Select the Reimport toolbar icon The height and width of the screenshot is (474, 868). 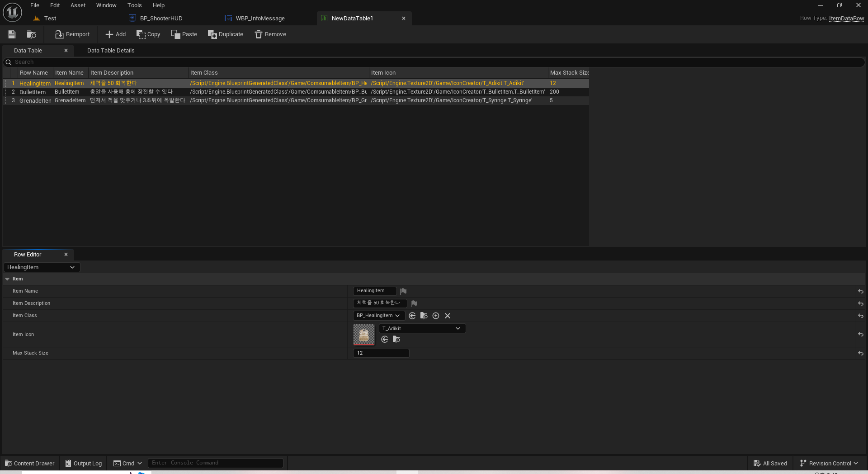(x=71, y=34)
